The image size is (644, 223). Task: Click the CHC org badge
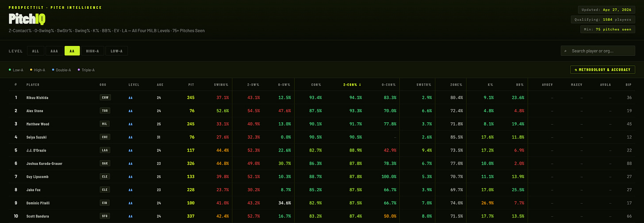click(105, 137)
